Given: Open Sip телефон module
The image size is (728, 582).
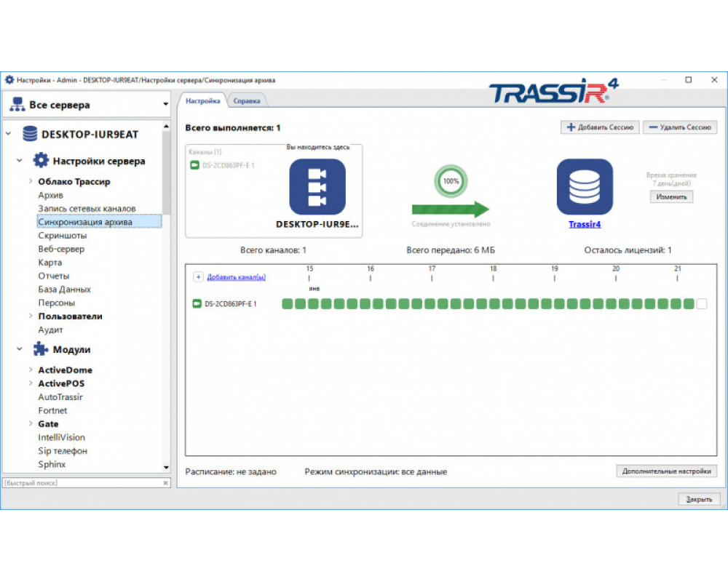Looking at the screenshot, I should 63,450.
